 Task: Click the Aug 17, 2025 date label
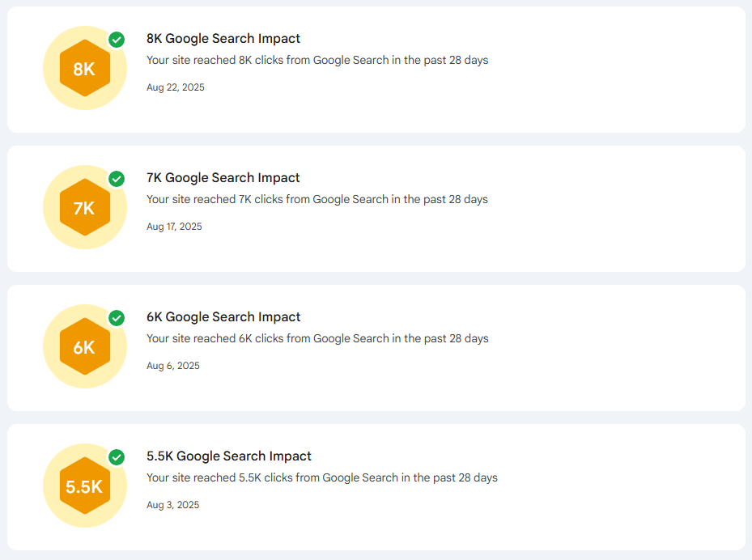click(175, 226)
